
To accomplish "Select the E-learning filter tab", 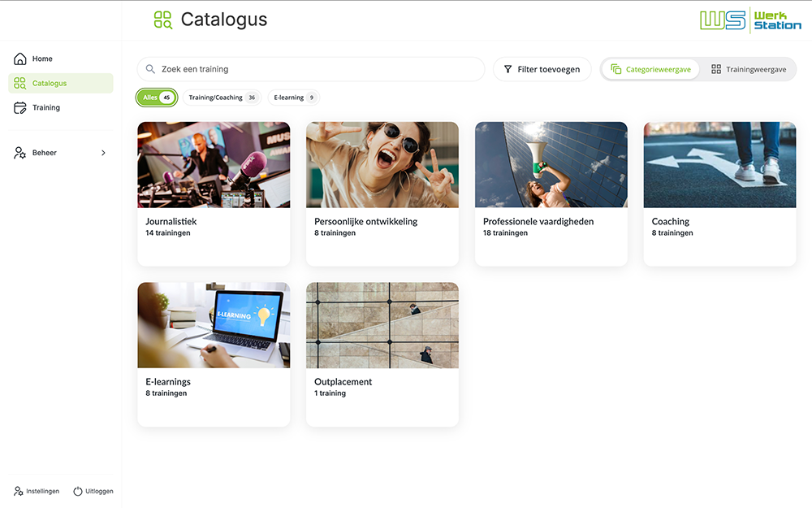I will 294,98.
